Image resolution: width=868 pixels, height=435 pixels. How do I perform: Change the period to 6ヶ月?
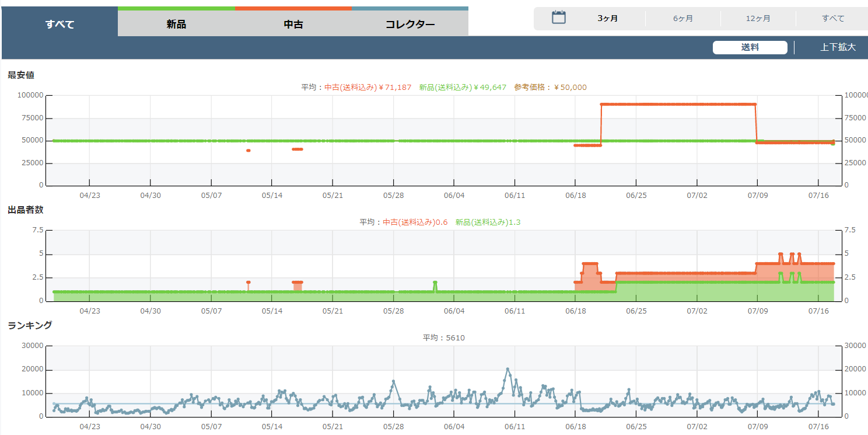click(683, 18)
